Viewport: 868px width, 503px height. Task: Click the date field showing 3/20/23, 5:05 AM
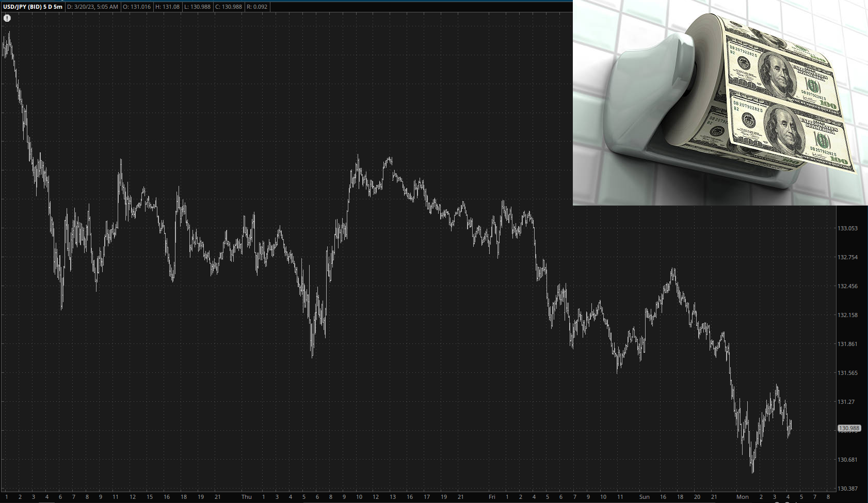(x=93, y=7)
